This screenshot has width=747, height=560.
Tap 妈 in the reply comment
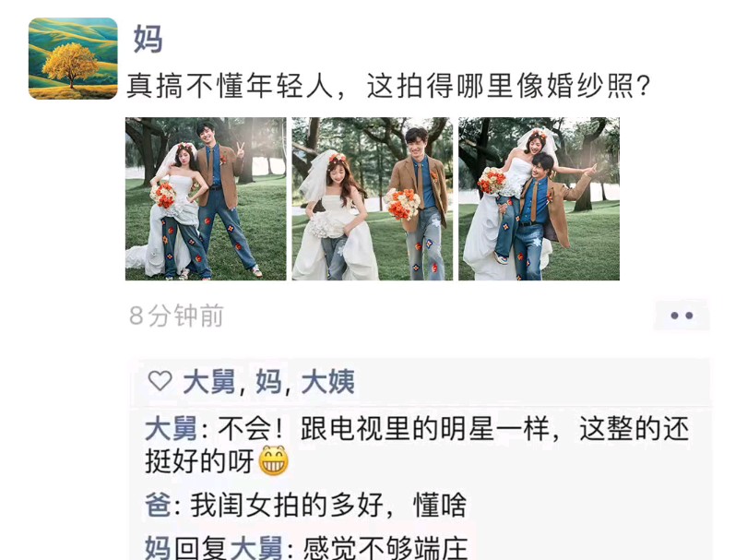point(158,548)
